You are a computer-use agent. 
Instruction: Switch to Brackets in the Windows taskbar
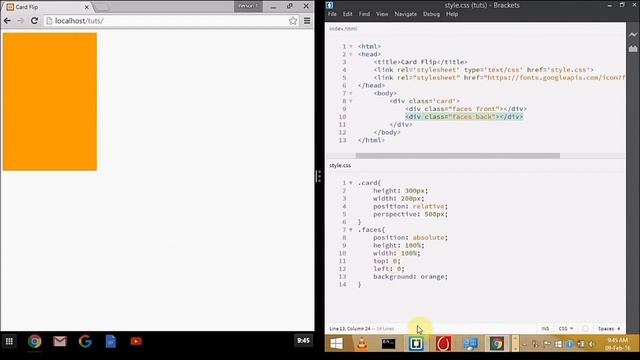pyautogui.click(x=416, y=344)
